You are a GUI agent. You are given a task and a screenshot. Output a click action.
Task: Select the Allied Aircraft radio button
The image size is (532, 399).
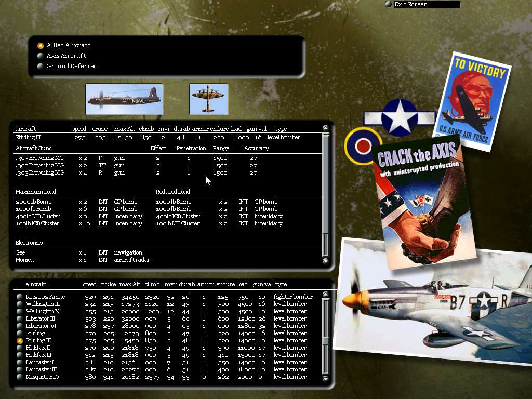pyautogui.click(x=41, y=46)
